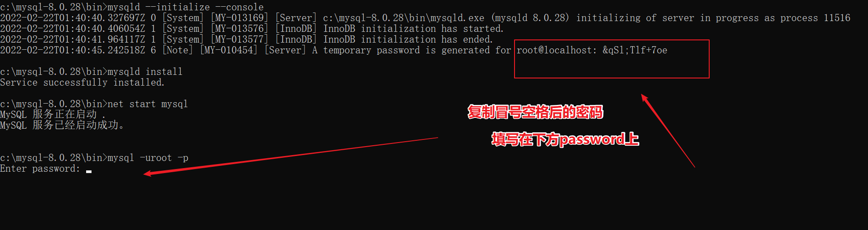This screenshot has height=230, width=868.
Task: Click the temporary password &qSl;Tlf+7oe
Action: click(x=635, y=50)
